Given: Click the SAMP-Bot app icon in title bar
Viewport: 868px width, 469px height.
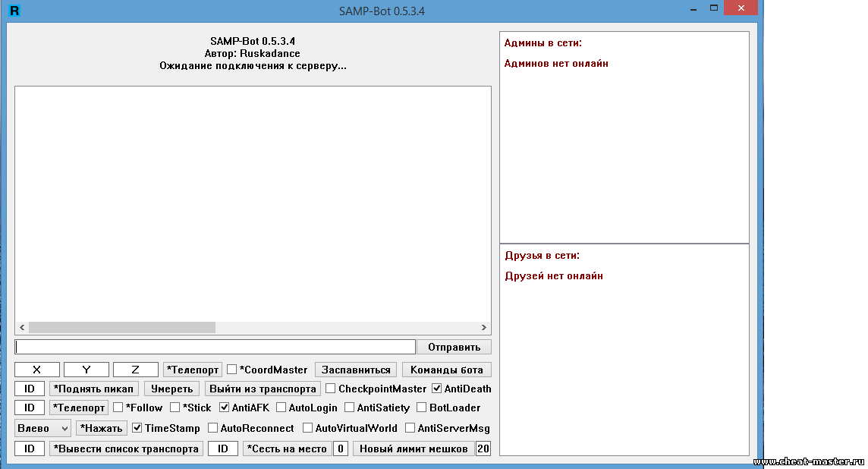Looking at the screenshot, I should tap(15, 10).
